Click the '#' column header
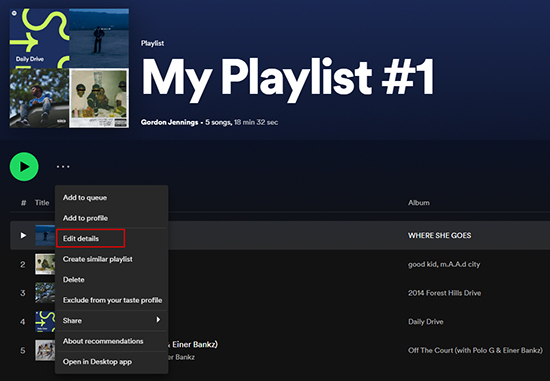 click(x=23, y=203)
